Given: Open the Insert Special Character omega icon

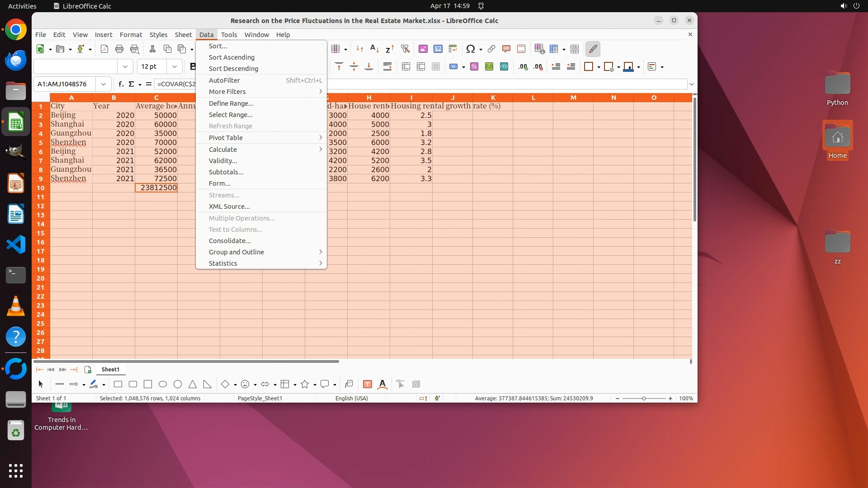Looking at the screenshot, I should (470, 49).
